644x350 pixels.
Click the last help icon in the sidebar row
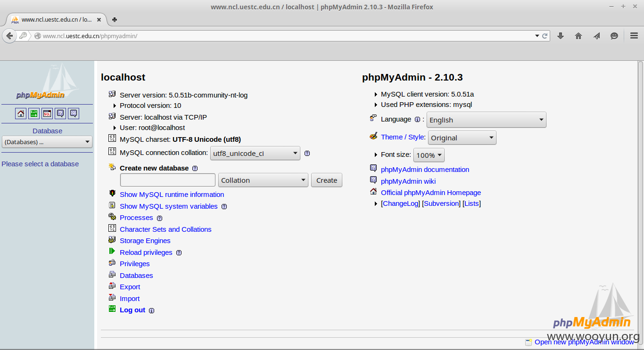pyautogui.click(x=74, y=114)
